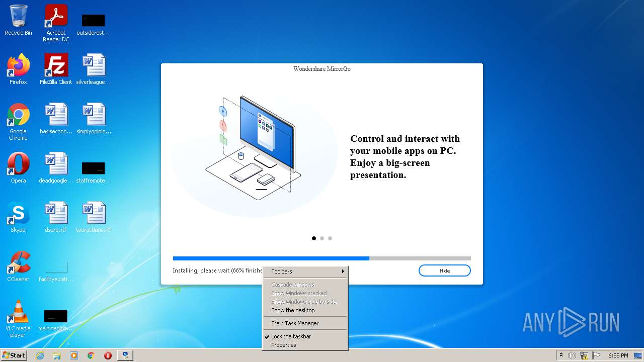This screenshot has width=644, height=362.
Task: Select the first slide indicator dot
Action: point(314,238)
